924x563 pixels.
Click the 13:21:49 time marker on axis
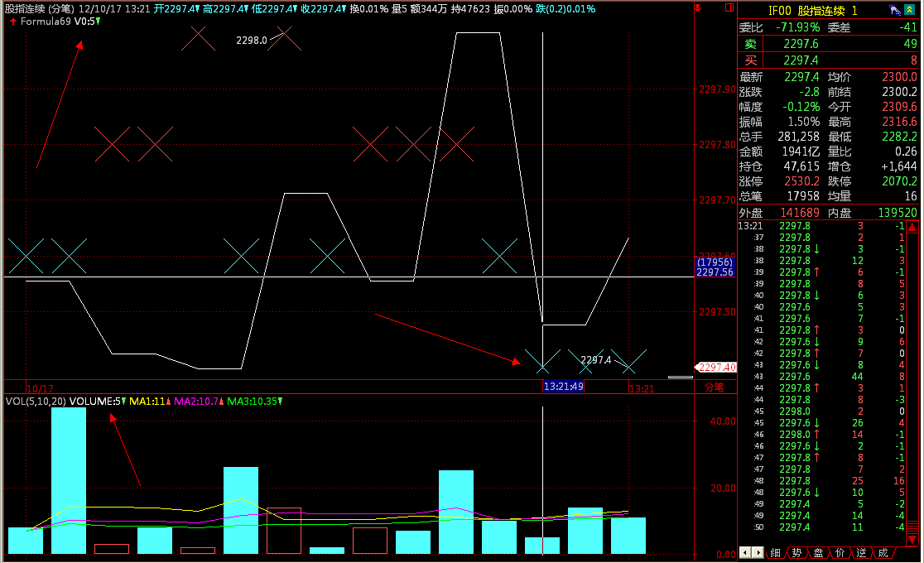(x=563, y=387)
